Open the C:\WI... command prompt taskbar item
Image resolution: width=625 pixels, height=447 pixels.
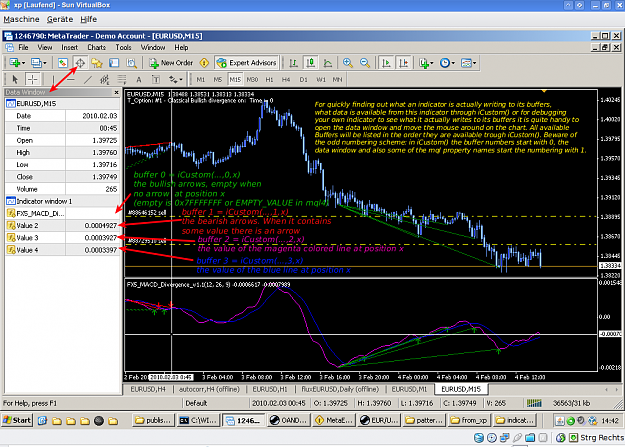pos(198,420)
